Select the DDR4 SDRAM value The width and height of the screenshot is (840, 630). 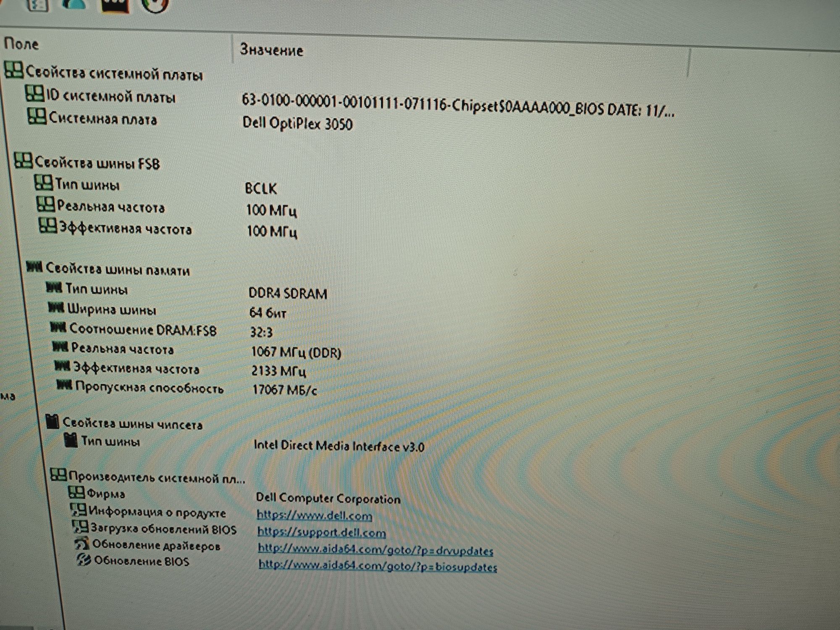[288, 293]
